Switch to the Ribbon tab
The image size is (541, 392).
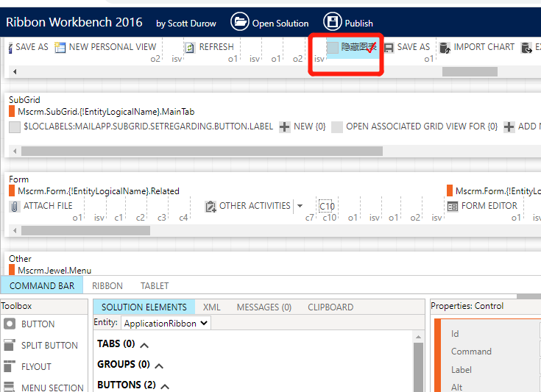[107, 286]
